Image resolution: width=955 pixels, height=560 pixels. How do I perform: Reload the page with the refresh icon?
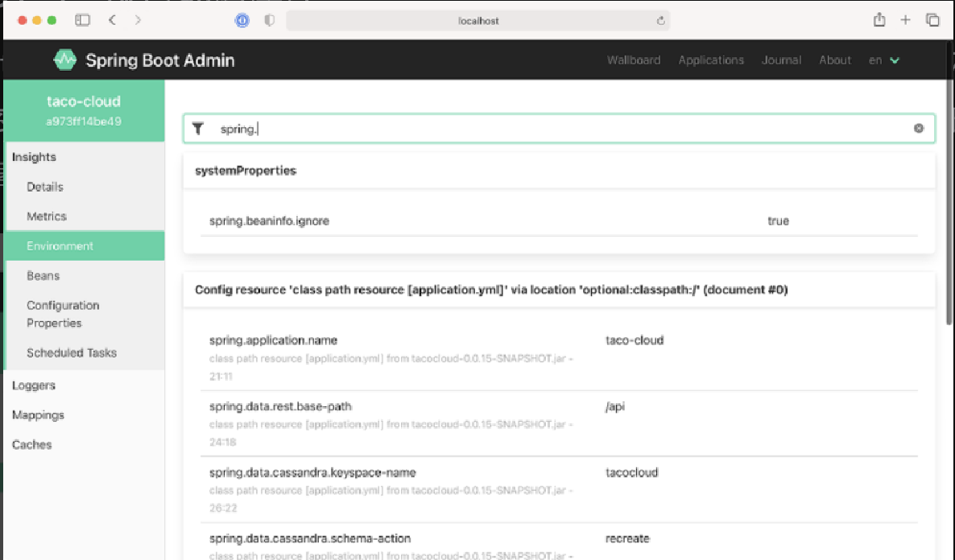661,21
